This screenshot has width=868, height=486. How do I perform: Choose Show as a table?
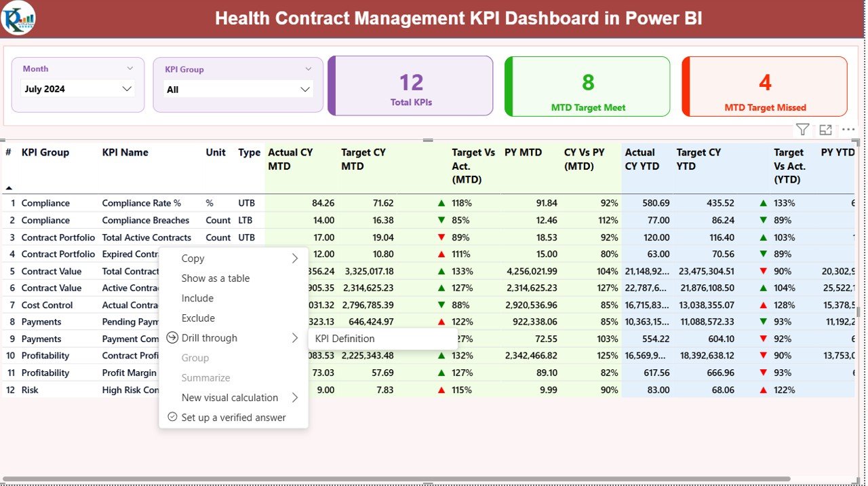216,278
